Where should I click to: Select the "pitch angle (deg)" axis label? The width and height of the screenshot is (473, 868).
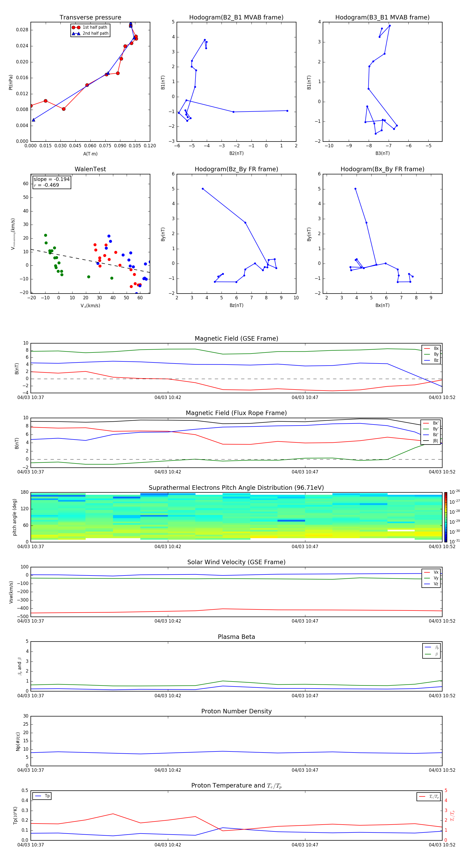[14, 517]
